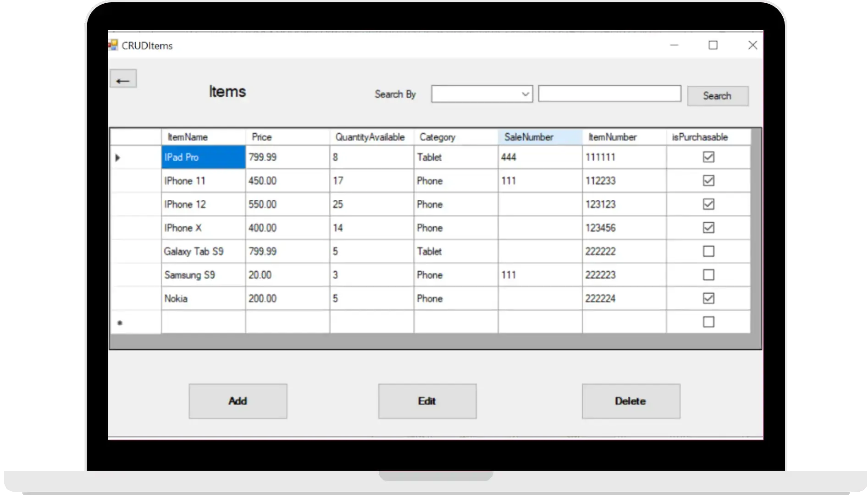
Task: Uncheck isPurchasable for IPhone 12
Action: [708, 204]
